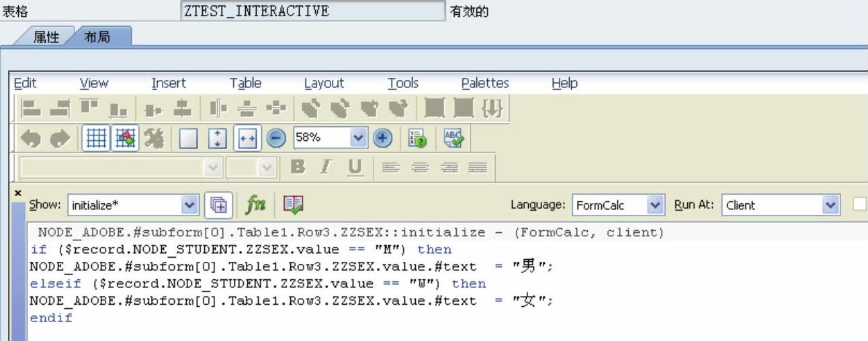Click the Check Script Syntax icon
This screenshot has height=341, width=868.
[293, 205]
